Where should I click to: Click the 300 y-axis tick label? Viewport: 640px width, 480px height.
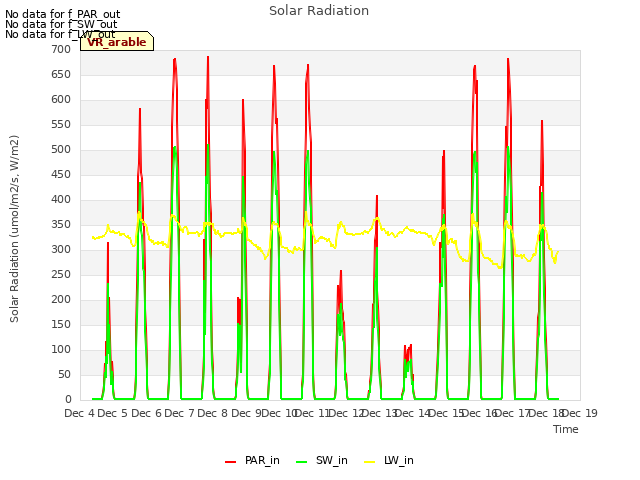coord(61,250)
